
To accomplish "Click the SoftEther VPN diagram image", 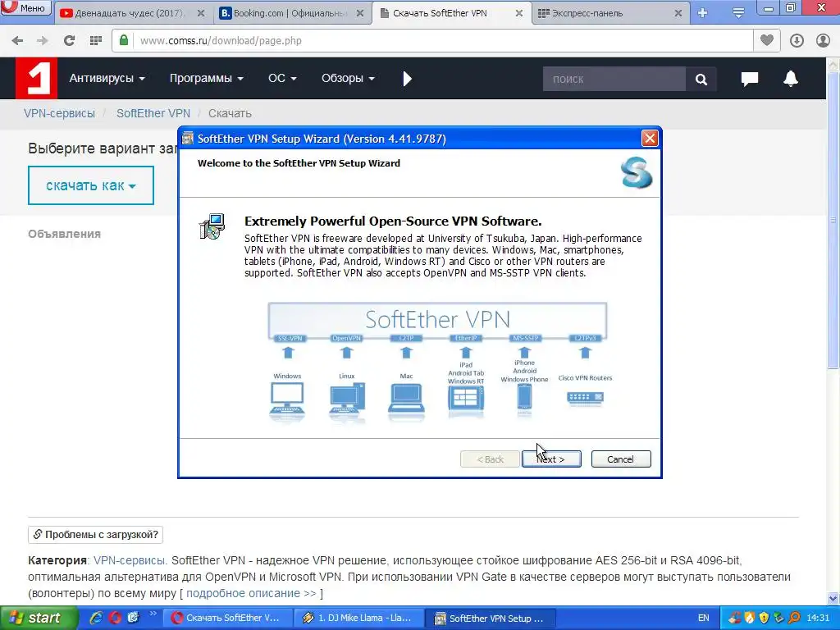I will point(438,362).
